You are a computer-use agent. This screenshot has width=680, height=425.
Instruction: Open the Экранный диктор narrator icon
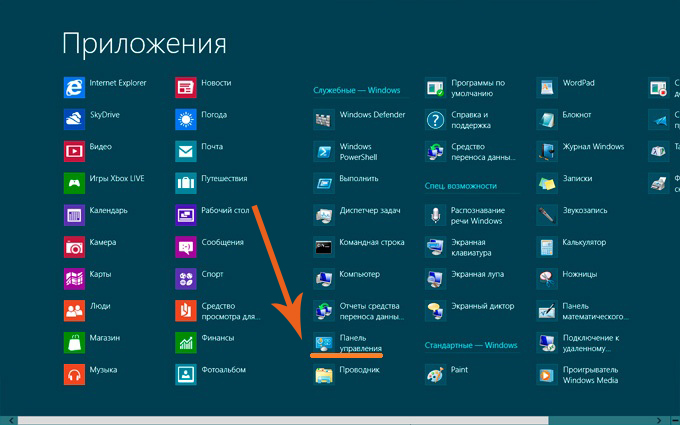point(435,311)
